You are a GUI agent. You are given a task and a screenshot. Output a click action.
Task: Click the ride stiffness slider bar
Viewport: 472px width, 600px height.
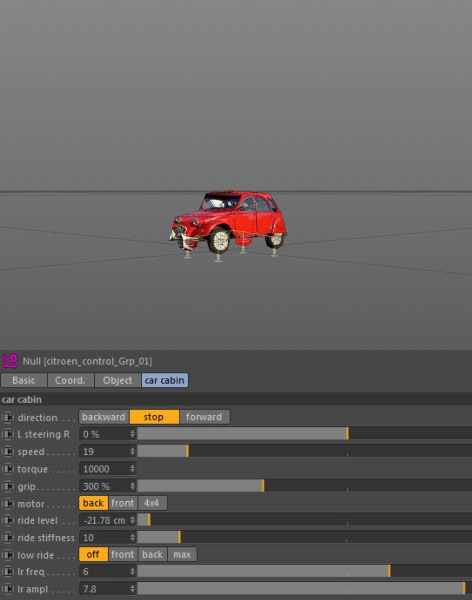click(305, 537)
